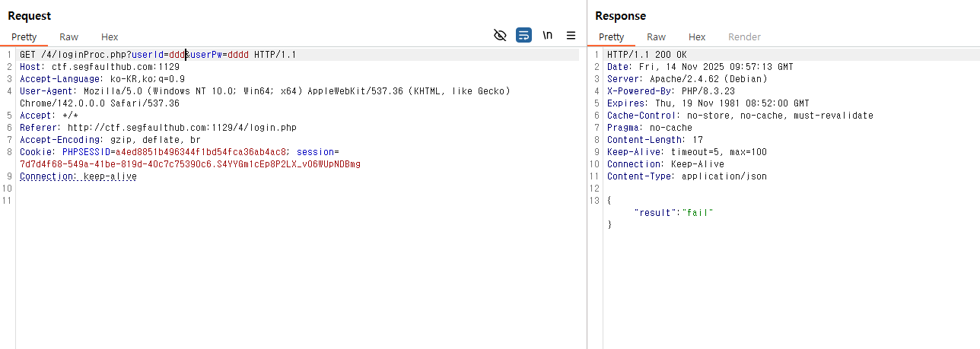Click the HTTP/1.1 200 OK status line

(x=646, y=55)
